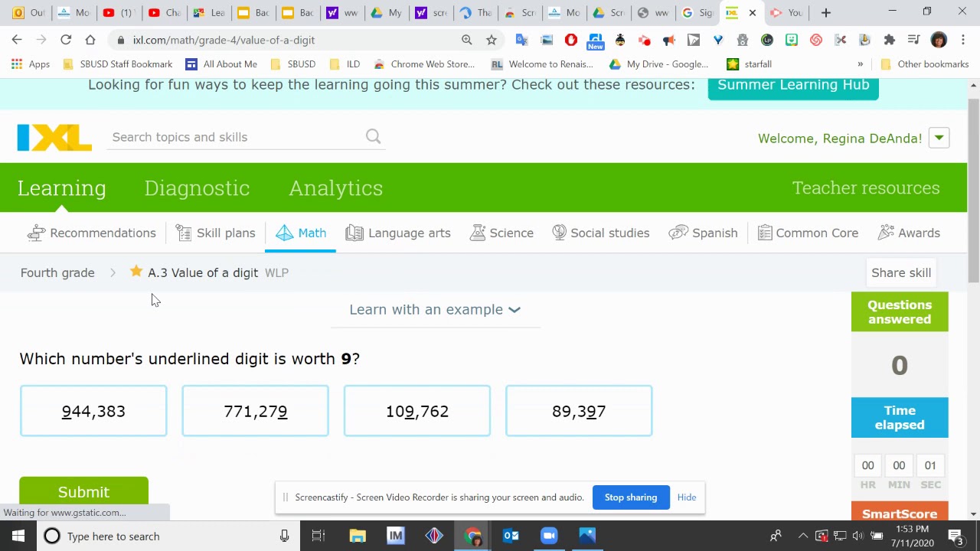Open the Windows notification center

click(x=955, y=536)
